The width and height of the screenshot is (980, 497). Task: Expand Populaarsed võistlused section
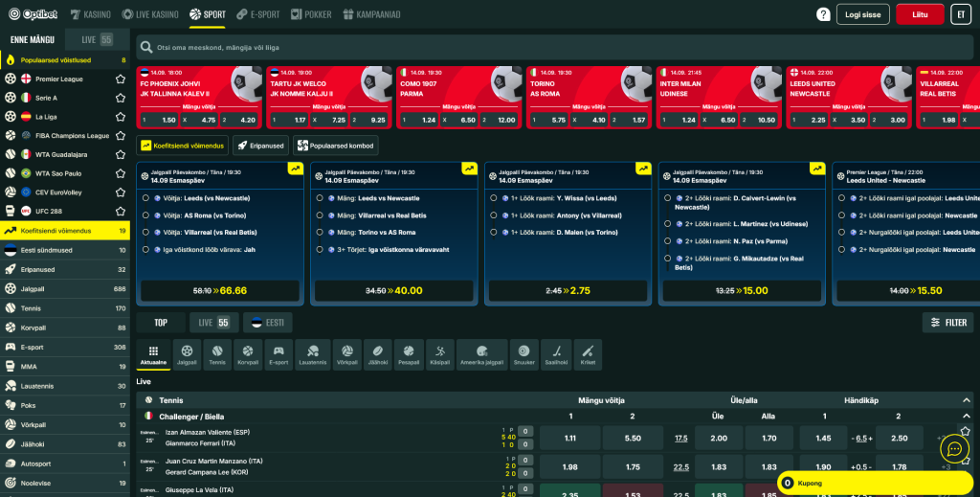(x=65, y=60)
